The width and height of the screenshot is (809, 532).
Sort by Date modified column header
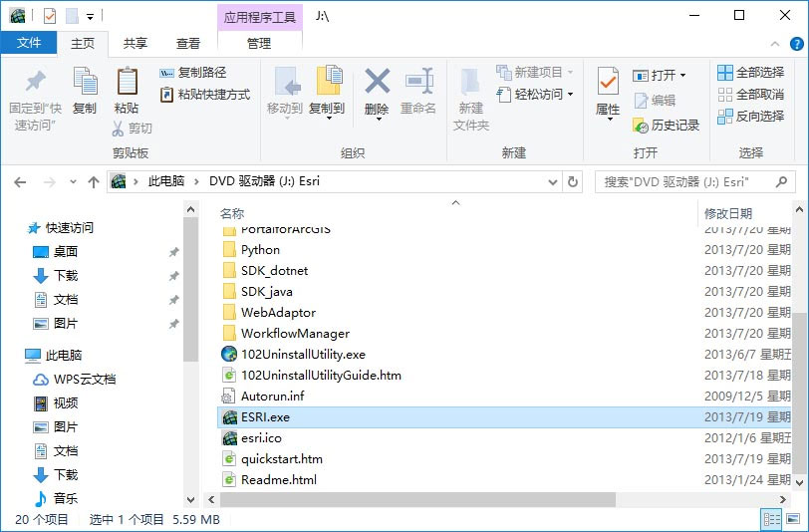(728, 213)
